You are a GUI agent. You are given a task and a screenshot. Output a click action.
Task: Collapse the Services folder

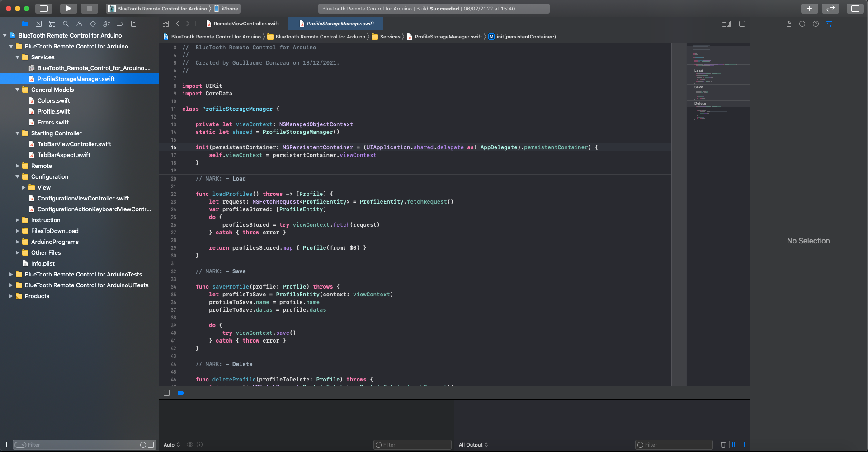tap(18, 57)
